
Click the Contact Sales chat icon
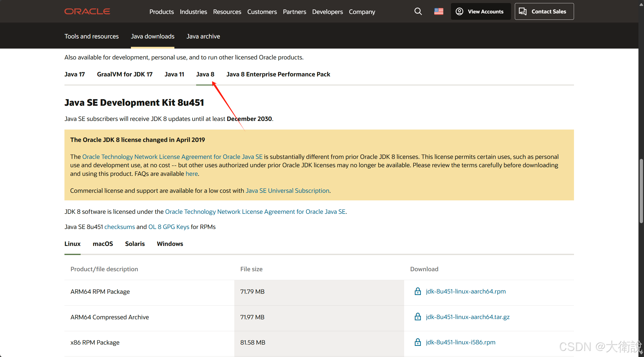522,11
